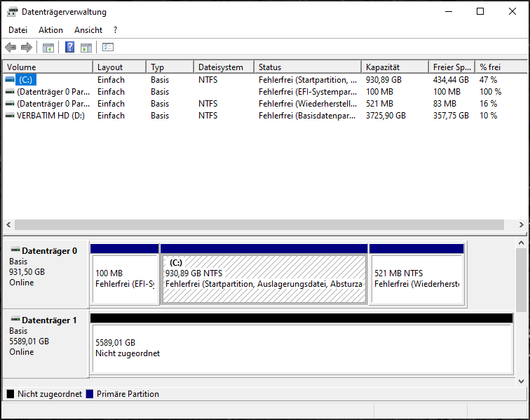Screen dimensions: 530x420
Task: Sort by the Dateisystem column header
Action: point(224,67)
